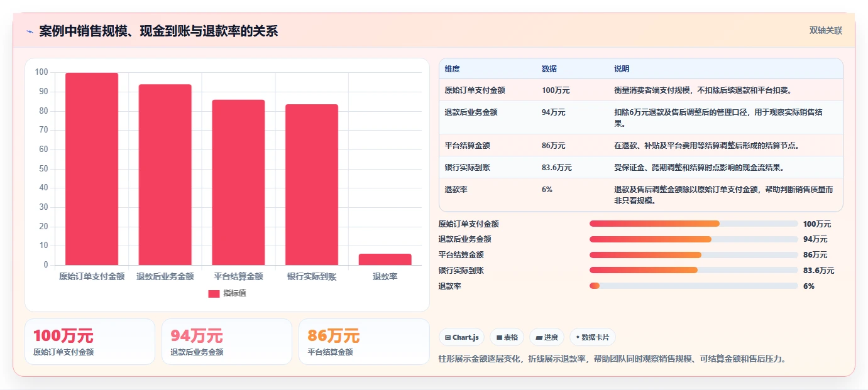Click the lightning icon beside the title
This screenshot has width=868, height=390.
tap(30, 31)
